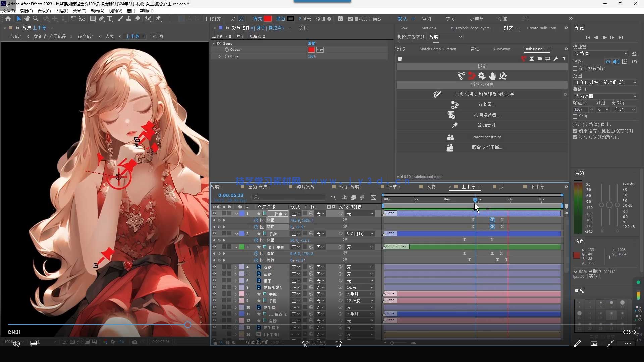The width and height of the screenshot is (644, 362).
Task: Open the 动画(A) menu
Action: [x=97, y=11]
